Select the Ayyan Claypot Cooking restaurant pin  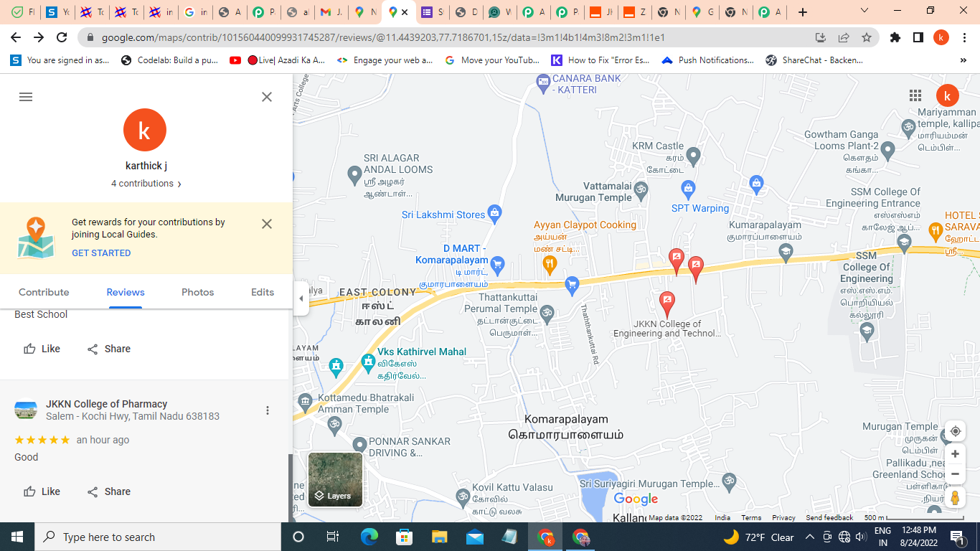pyautogui.click(x=550, y=264)
